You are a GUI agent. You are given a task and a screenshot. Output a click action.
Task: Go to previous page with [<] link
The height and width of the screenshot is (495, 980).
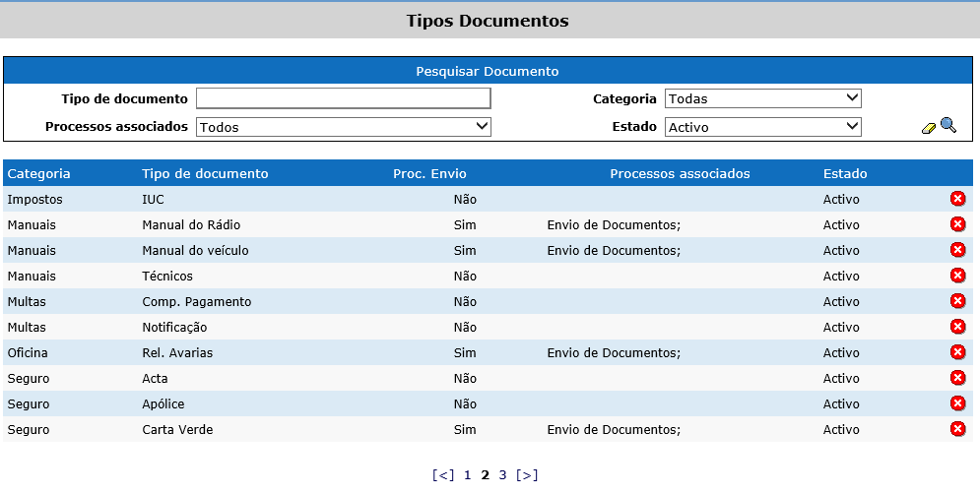click(443, 475)
